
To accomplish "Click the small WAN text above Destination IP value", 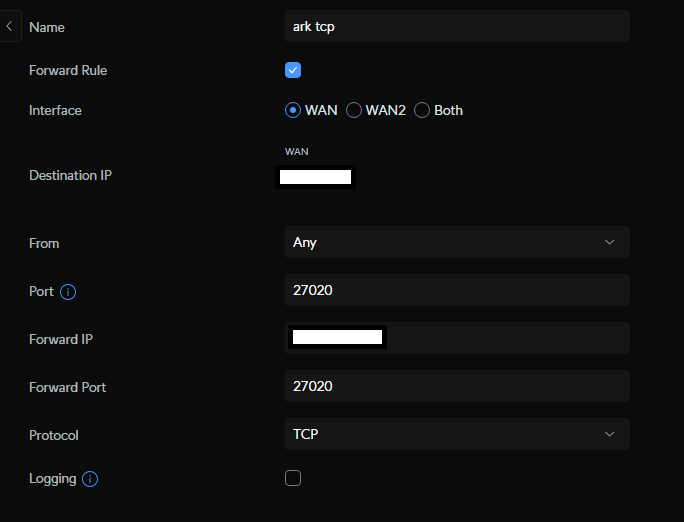I will 297,152.
